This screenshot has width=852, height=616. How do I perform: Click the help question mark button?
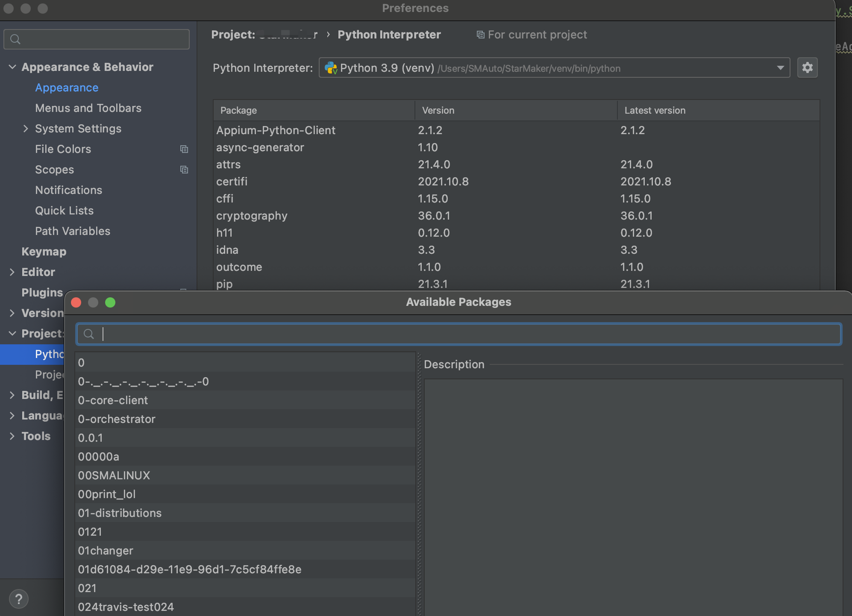coord(18,599)
